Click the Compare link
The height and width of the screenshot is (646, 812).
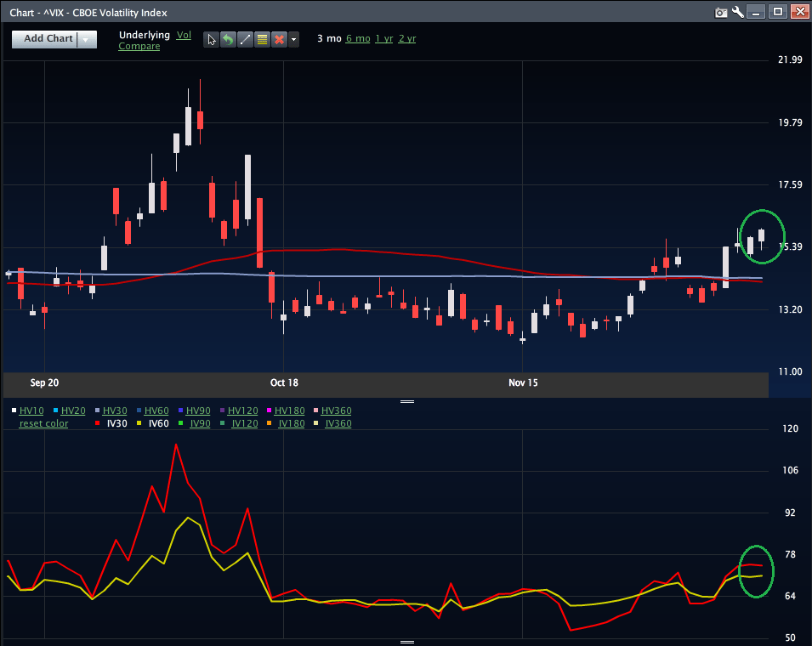[139, 46]
